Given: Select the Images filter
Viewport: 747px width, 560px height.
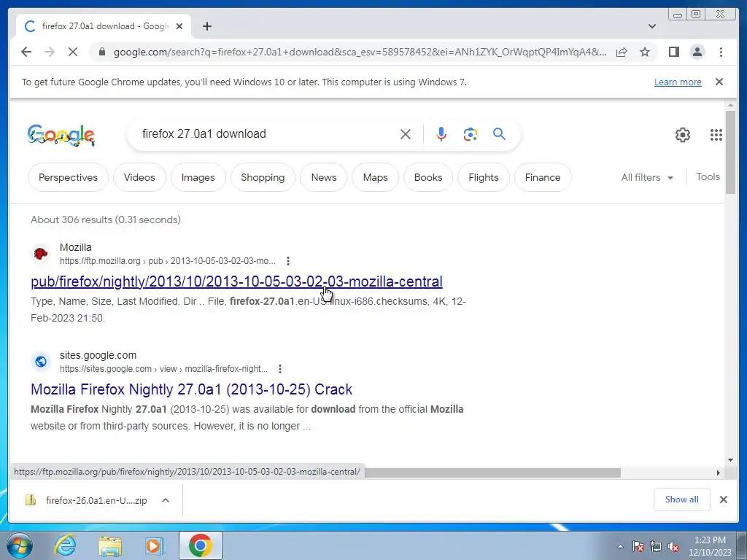Looking at the screenshot, I should tap(198, 177).
